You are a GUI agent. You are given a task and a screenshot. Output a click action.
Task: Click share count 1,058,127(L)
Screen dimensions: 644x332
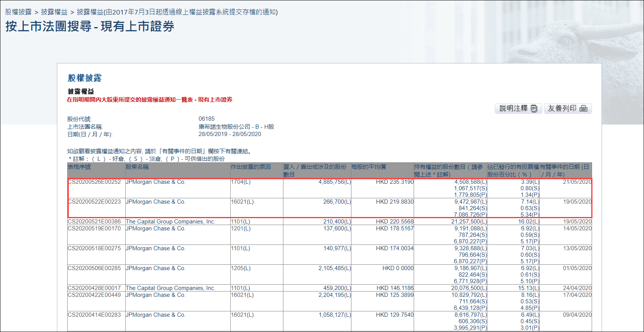pos(335,315)
